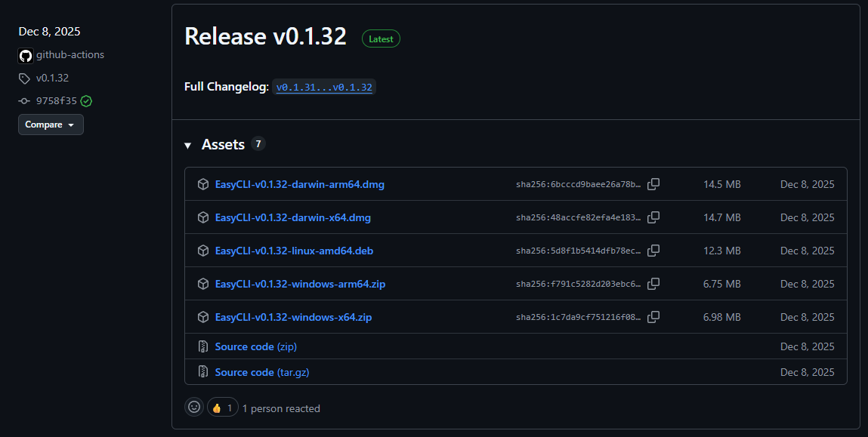Click package icon beside windows-arm64.zip
The image size is (868, 437).
203,284
